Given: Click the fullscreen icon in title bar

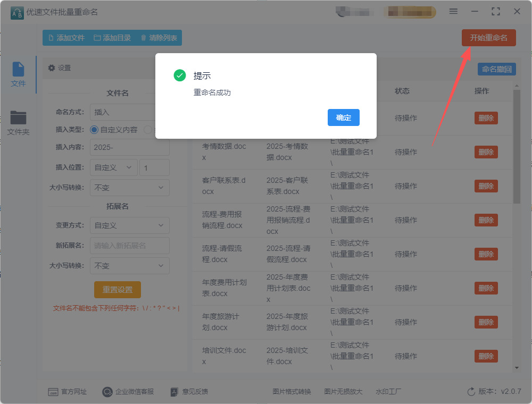Looking at the screenshot, I should point(496,12).
